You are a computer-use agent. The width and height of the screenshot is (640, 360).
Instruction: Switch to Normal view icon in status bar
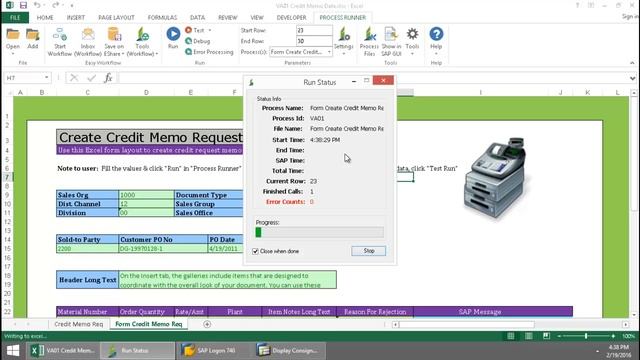[511, 336]
